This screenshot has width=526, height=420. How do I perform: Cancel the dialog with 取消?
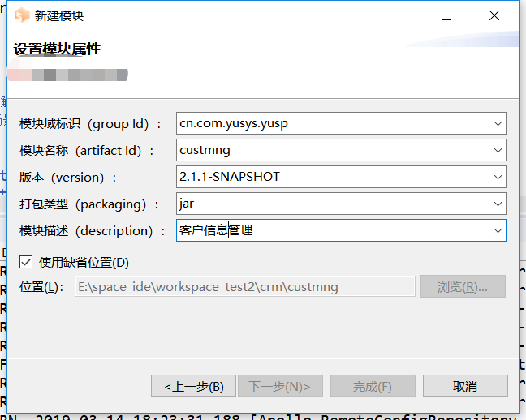[x=465, y=387]
